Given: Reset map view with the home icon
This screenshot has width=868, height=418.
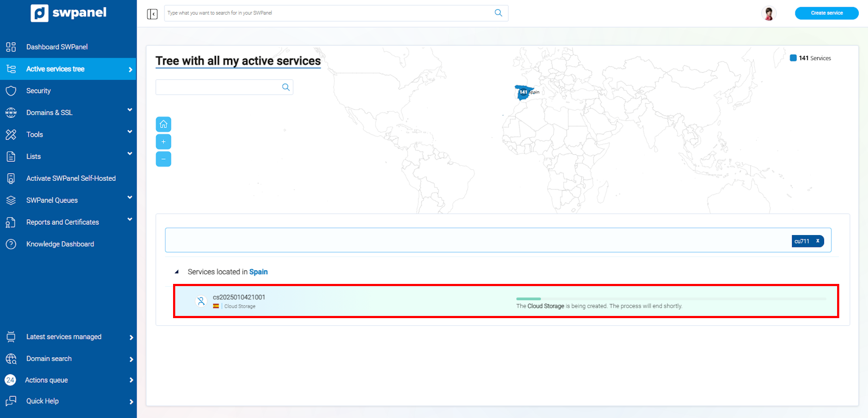Looking at the screenshot, I should 163,124.
